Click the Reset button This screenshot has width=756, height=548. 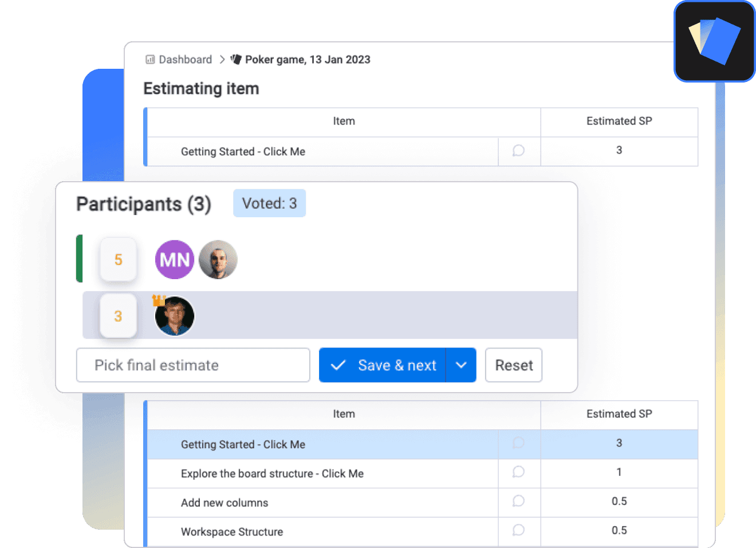point(514,365)
